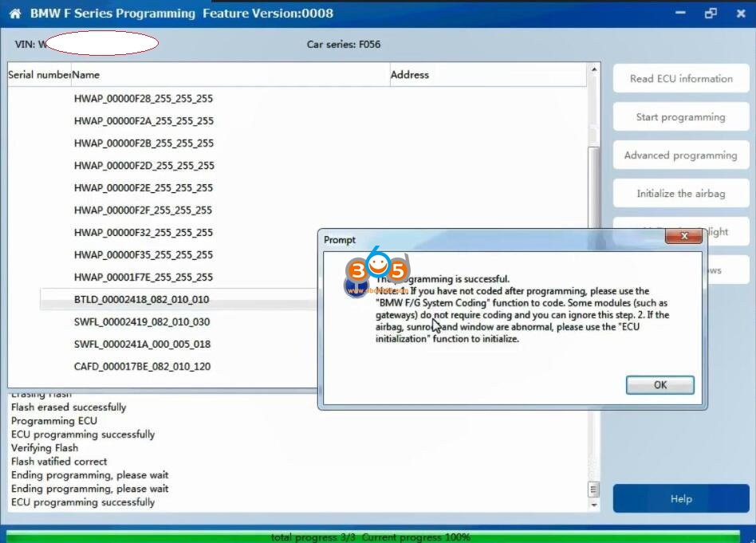Viewport: 756px width, 543px height.
Task: Click the Name column header
Action: [230, 75]
